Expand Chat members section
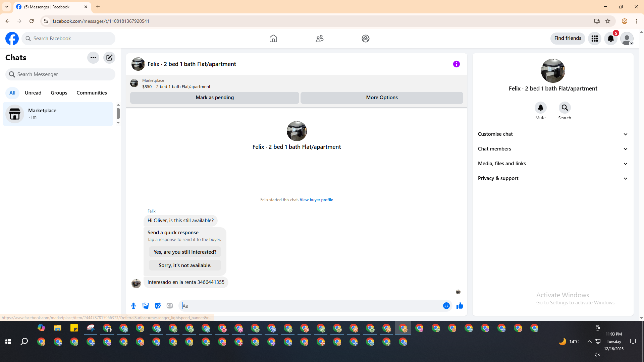The width and height of the screenshot is (644, 362). (553, 149)
